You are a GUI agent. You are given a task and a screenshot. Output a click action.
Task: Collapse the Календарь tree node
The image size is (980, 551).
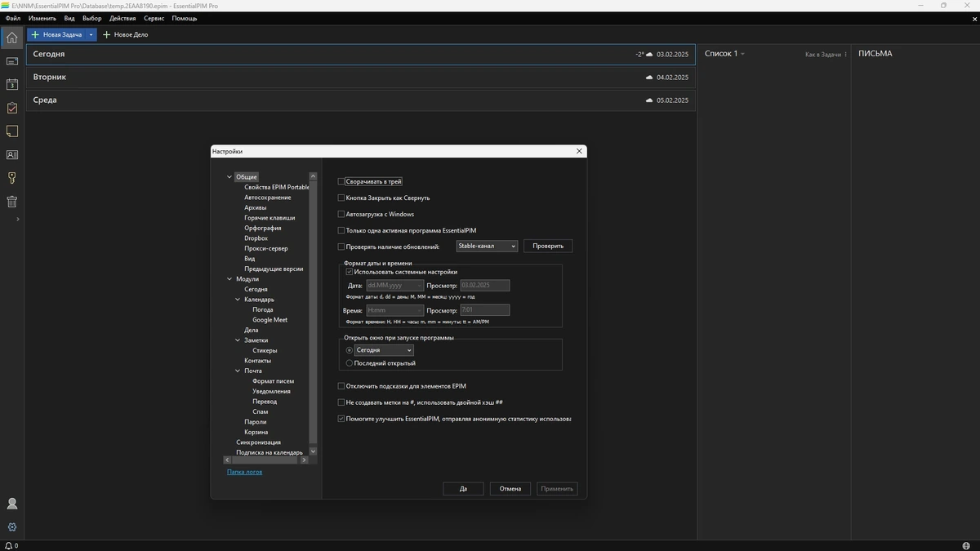[x=238, y=300]
